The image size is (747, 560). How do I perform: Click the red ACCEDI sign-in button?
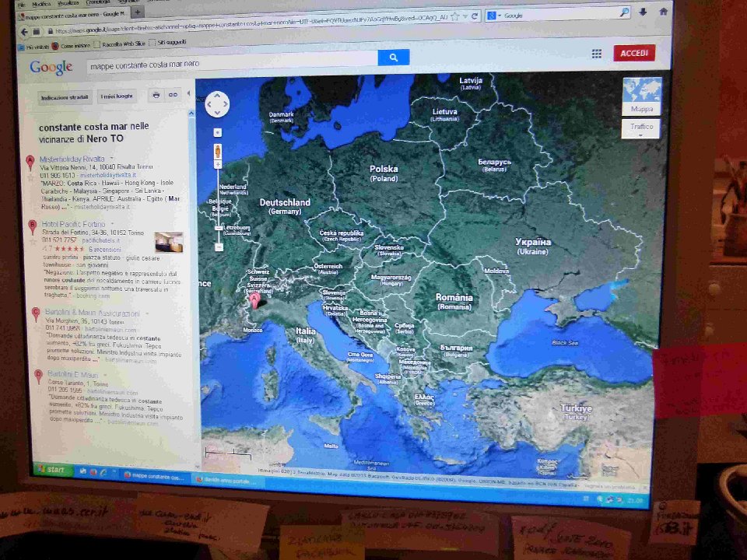click(x=634, y=53)
